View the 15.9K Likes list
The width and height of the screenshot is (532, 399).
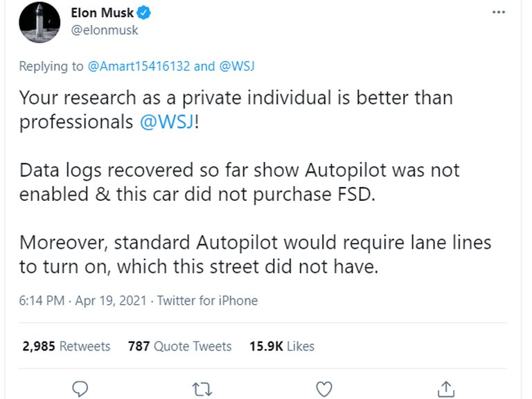(x=281, y=346)
